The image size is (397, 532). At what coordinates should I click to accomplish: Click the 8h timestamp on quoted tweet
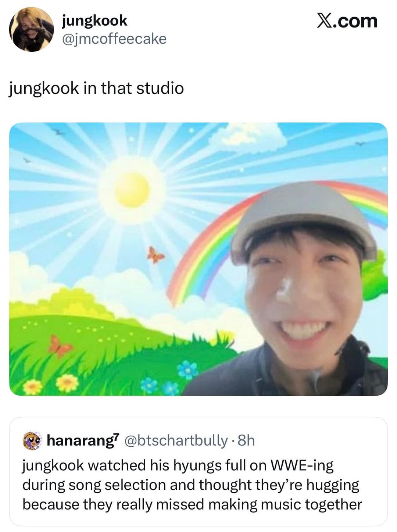coord(246,440)
